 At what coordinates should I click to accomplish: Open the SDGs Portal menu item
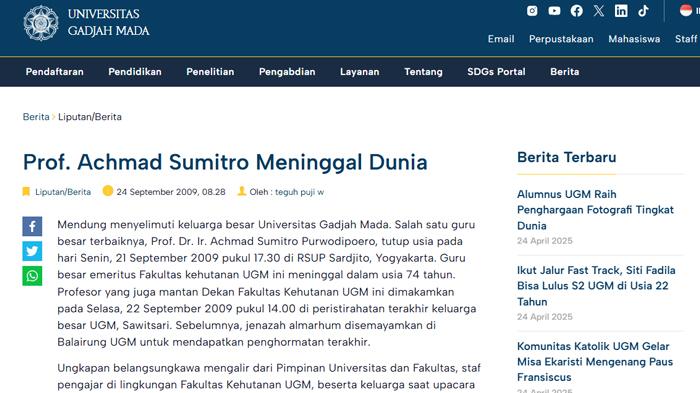(x=496, y=72)
